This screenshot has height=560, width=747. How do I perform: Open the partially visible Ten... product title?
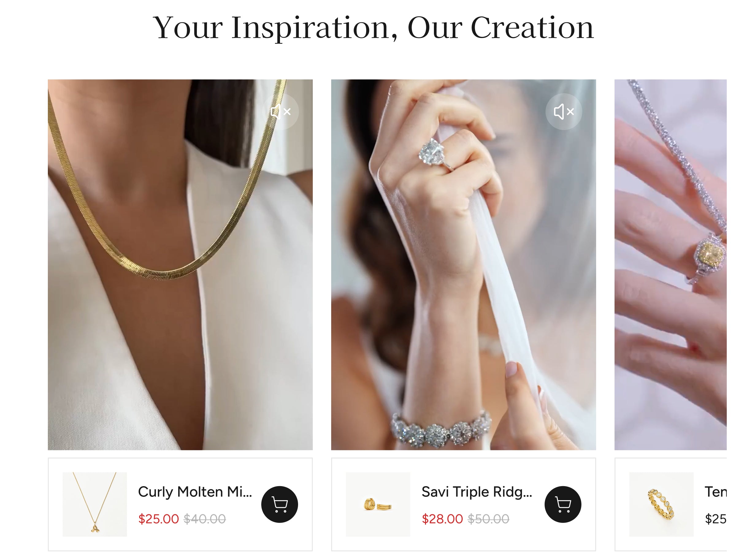click(x=716, y=492)
